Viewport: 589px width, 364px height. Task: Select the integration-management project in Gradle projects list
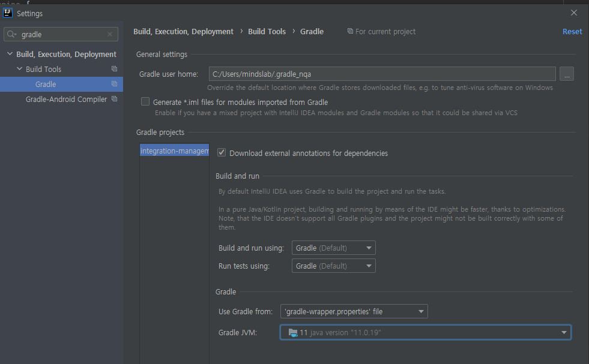[x=174, y=151]
